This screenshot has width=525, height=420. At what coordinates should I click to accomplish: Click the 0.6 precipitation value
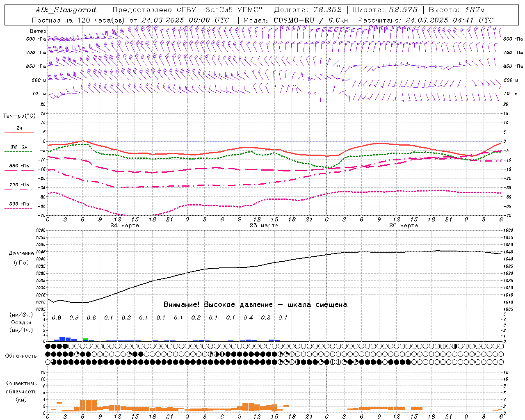click(91, 317)
